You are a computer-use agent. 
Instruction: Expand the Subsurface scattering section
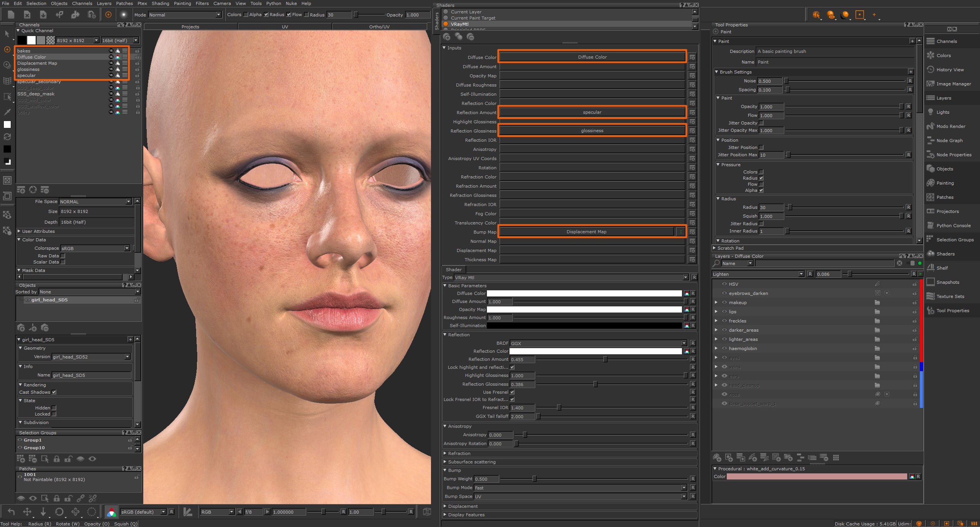coord(472,462)
